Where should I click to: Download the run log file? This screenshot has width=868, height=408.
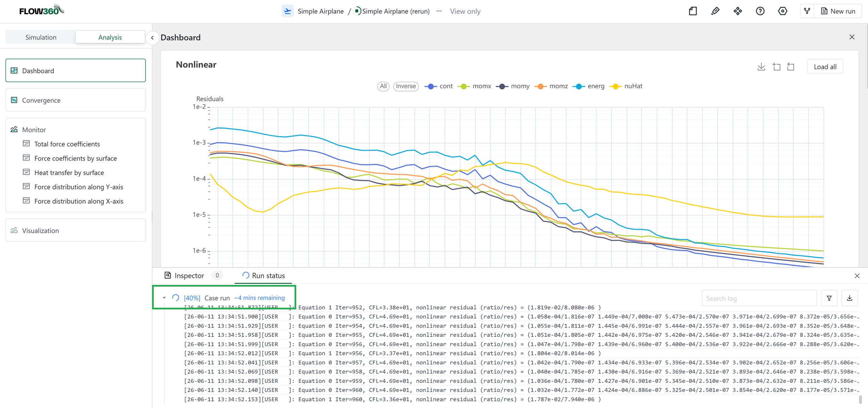[850, 298]
